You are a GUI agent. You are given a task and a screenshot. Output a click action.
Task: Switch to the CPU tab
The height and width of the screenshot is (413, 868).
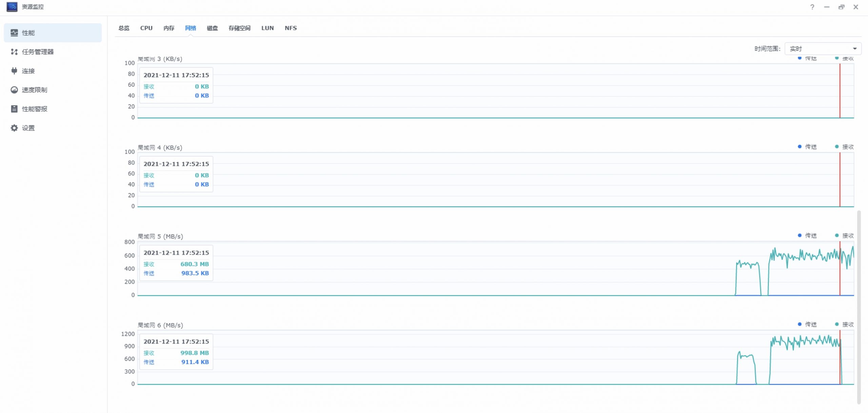click(x=146, y=28)
